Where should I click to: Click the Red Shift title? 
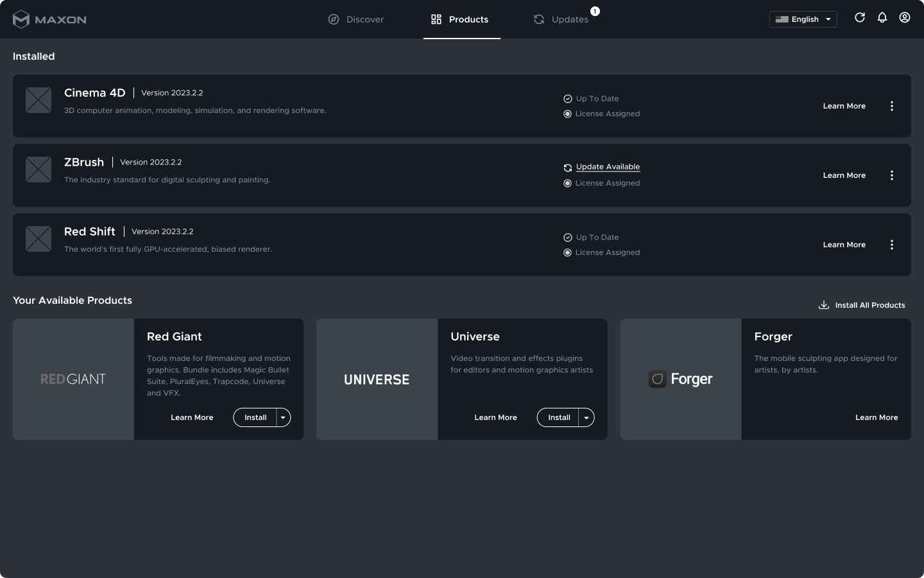click(x=90, y=232)
